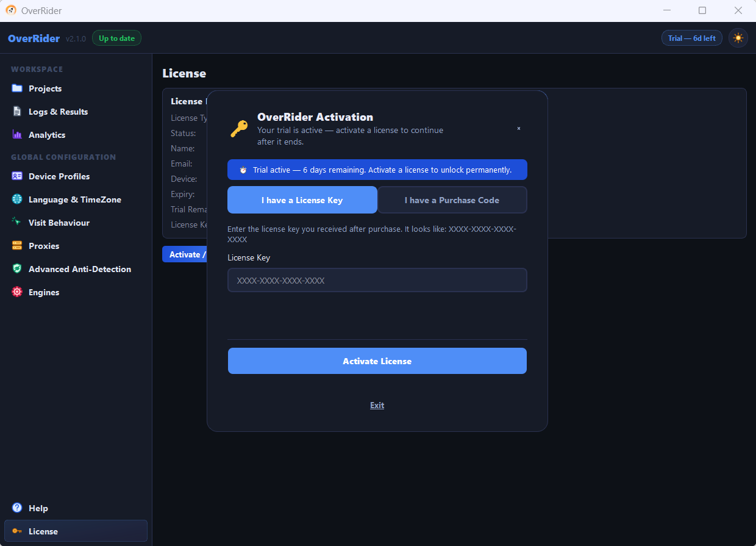The image size is (756, 546).
Task: Click the Expiry: label in license panel
Action: [183, 194]
